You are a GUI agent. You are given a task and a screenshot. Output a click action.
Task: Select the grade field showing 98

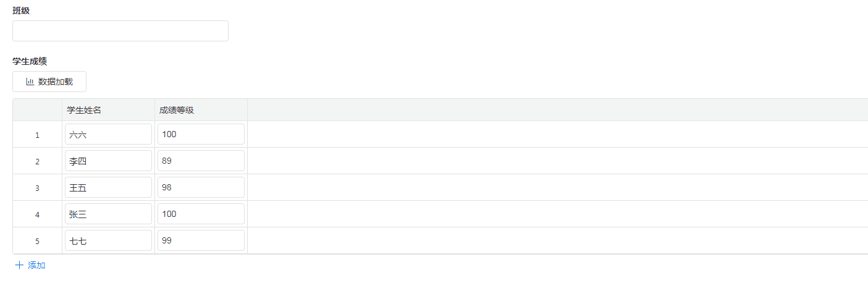tap(201, 187)
